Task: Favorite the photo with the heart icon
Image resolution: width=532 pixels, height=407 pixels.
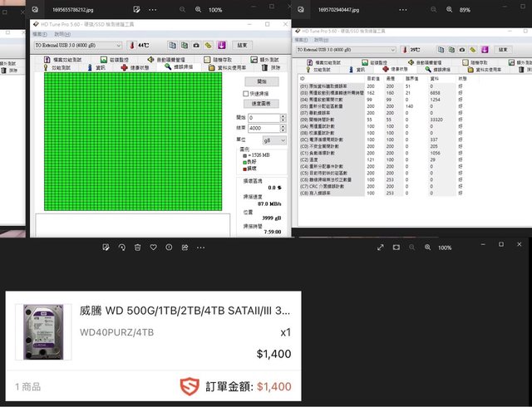Action: click(x=154, y=248)
